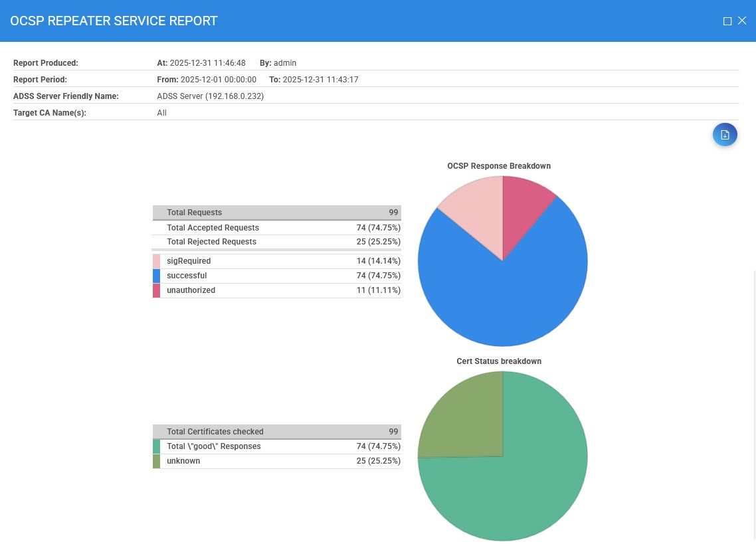Click the OCSP Response Breakdown chart title
The height and width of the screenshot is (546, 756).
click(x=499, y=166)
